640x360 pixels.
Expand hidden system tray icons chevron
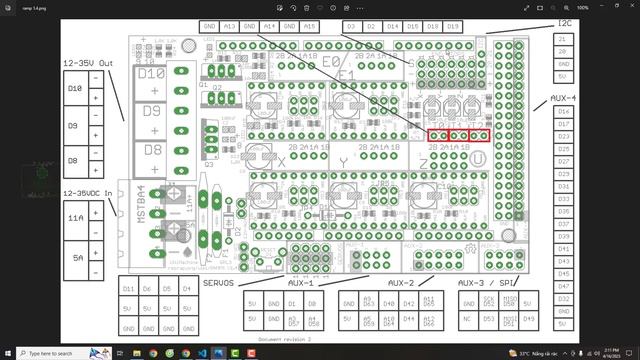(565, 353)
